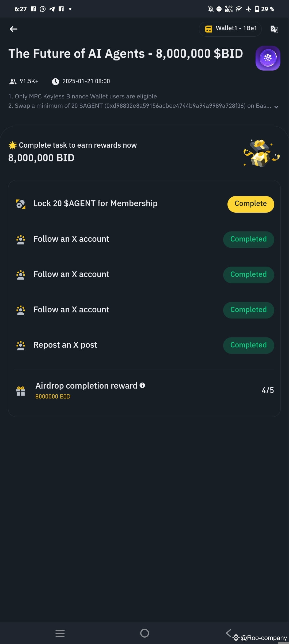This screenshot has width=289, height=644.
Task: Open the Wallet1 - 1Be1 wallet selector
Action: [230, 29]
